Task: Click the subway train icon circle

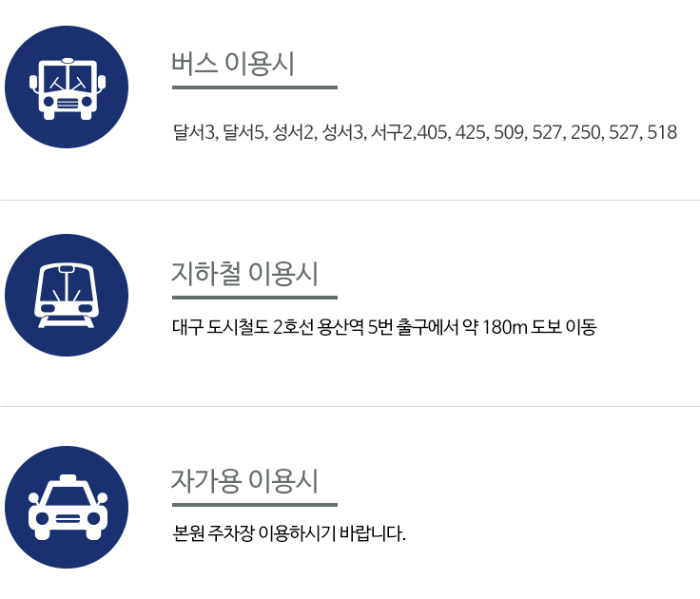Action: coord(67,295)
